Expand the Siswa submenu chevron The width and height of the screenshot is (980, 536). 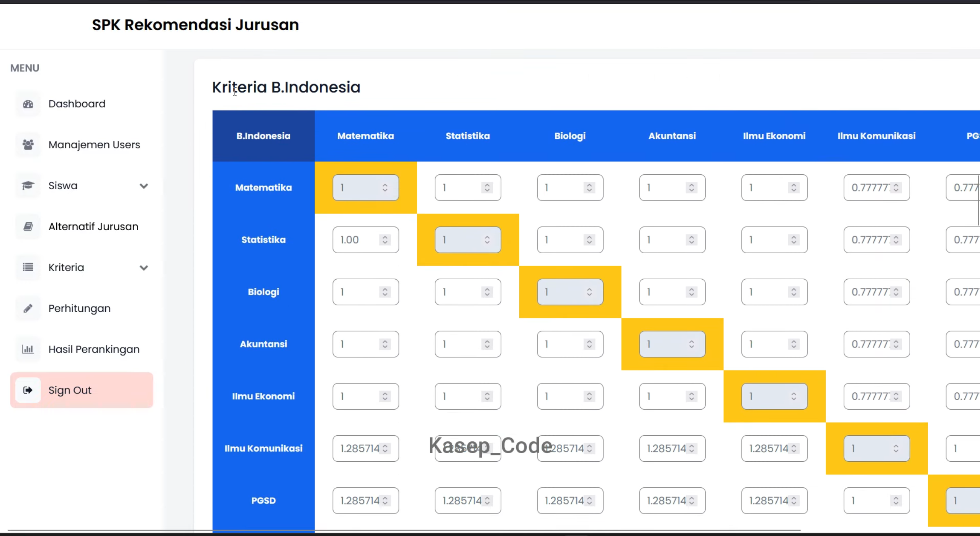[144, 186]
